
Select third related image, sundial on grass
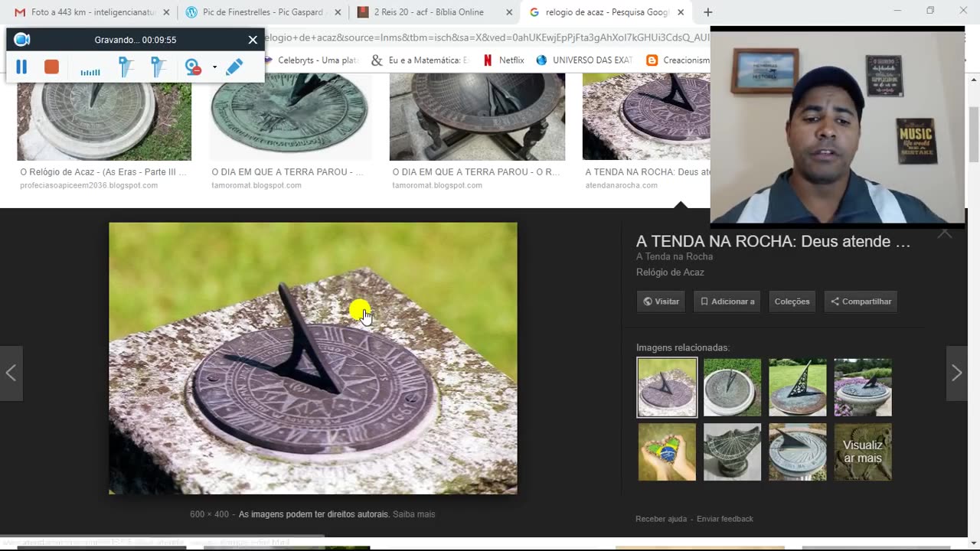[798, 387]
